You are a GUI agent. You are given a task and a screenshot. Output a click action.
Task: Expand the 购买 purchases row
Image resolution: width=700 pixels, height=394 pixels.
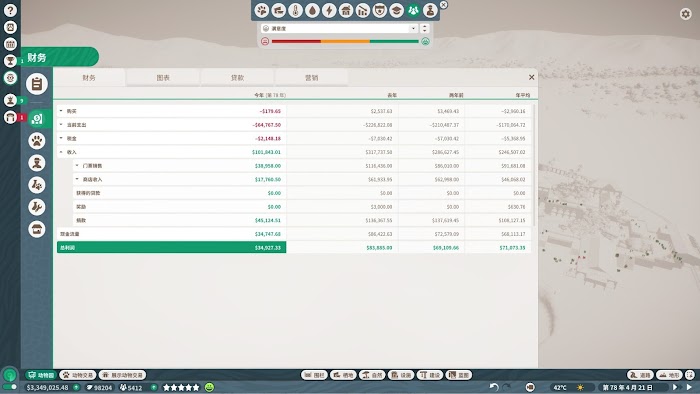point(171,111)
